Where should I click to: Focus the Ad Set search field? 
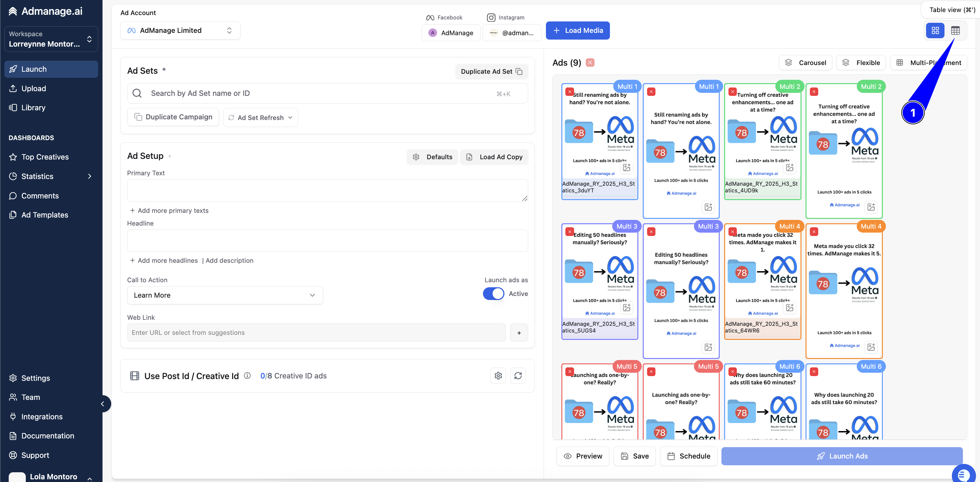pos(327,93)
